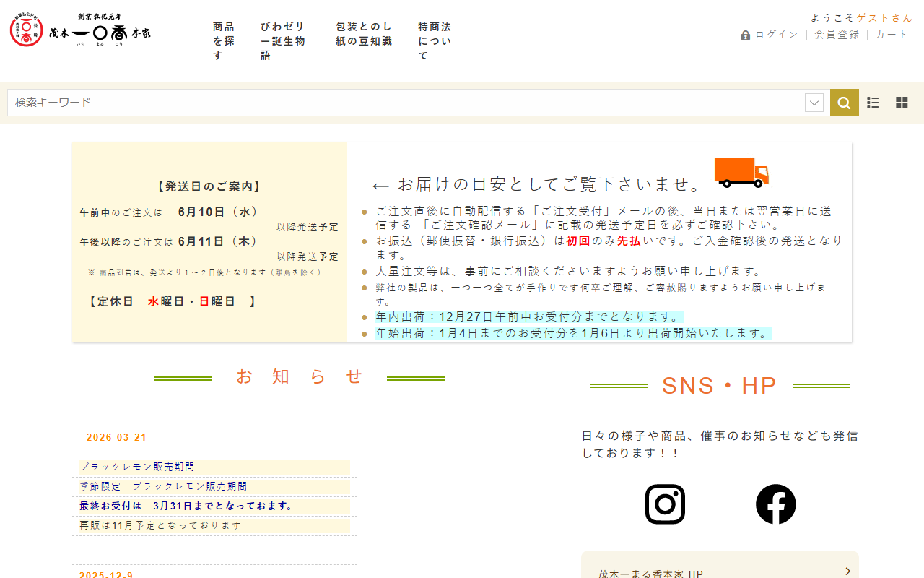Click the 定休日 水曜日・日曜日 text

(172, 301)
